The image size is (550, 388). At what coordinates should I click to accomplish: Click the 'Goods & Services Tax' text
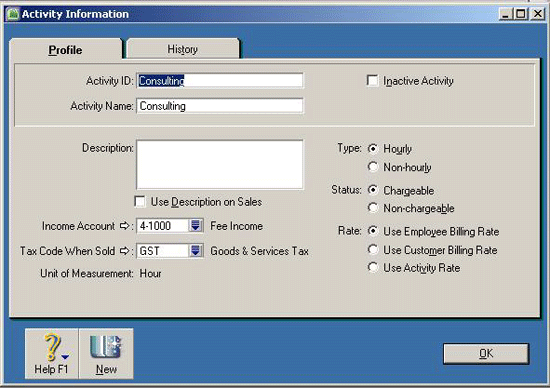coord(260,251)
